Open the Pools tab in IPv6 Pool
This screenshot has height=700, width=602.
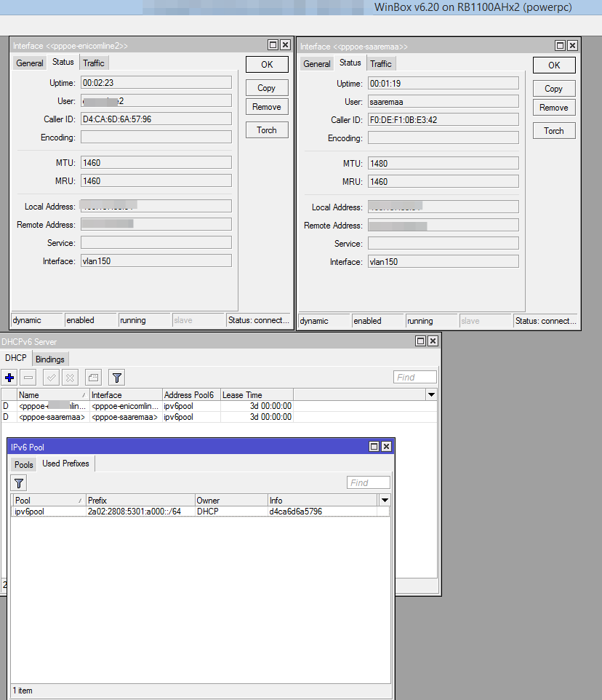(x=24, y=465)
